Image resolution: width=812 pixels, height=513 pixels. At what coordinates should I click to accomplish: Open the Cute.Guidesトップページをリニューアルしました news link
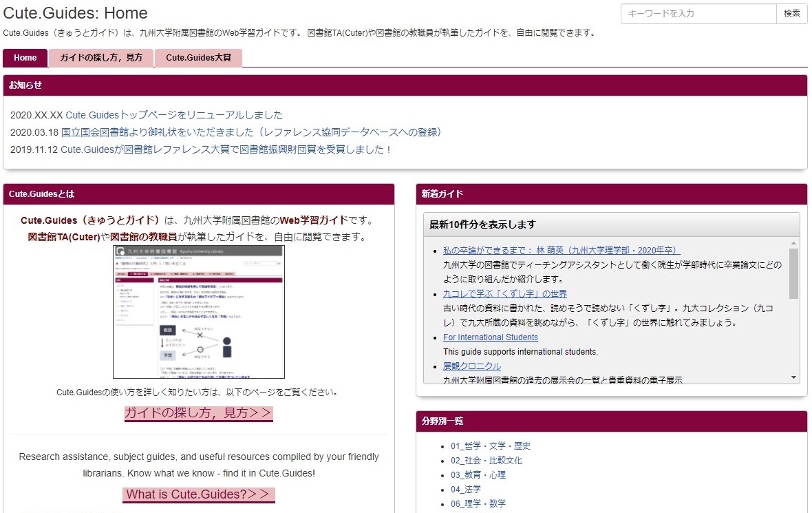point(174,115)
